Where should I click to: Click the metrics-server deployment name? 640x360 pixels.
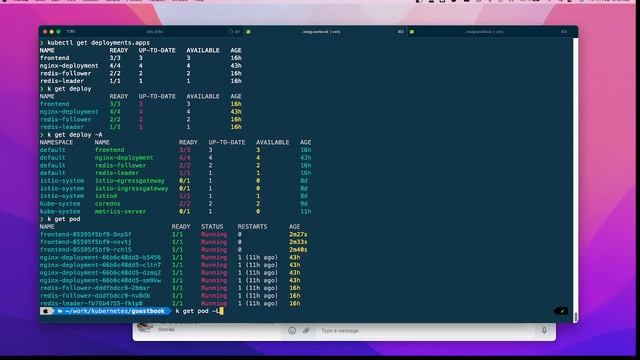[x=120, y=211]
